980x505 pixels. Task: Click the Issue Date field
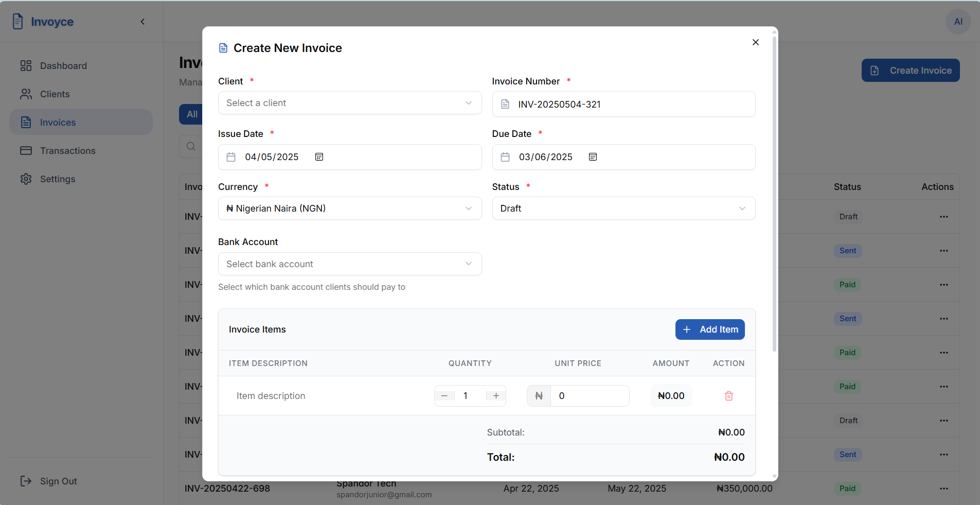pyautogui.click(x=350, y=157)
